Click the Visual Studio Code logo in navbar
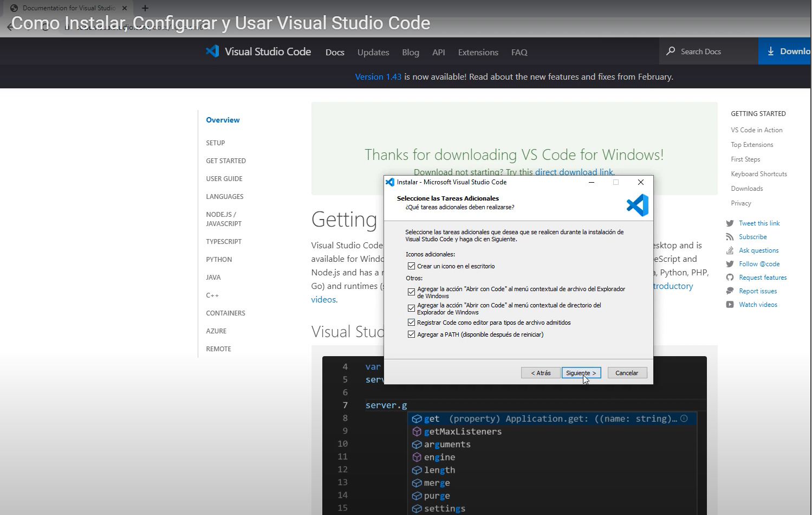This screenshot has width=812, height=515. tap(212, 51)
